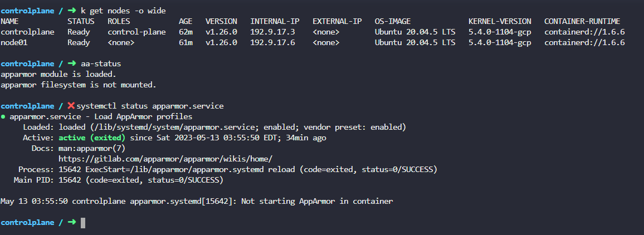Image resolution: width=644 pixels, height=235 pixels.
Task: Click green prompt arrow before 'k get nodes'
Action: coord(71,11)
